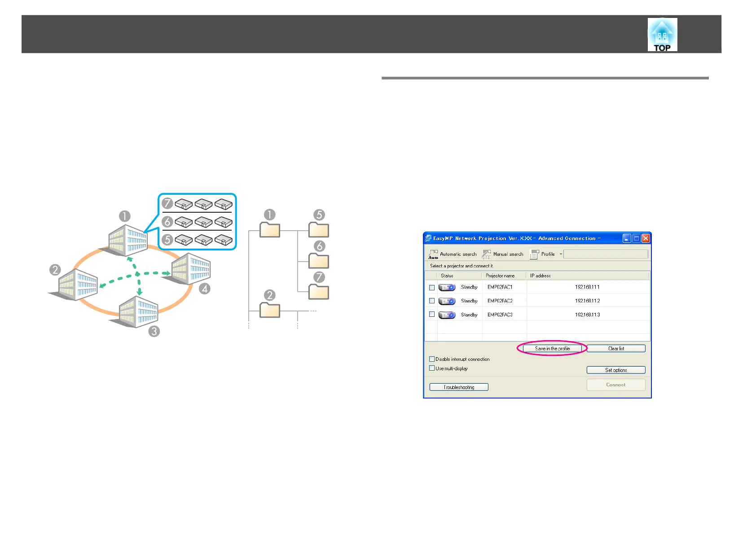Click the Save in the profile button
Image resolution: width=756 pixels, height=534 pixels.
pyautogui.click(x=552, y=349)
